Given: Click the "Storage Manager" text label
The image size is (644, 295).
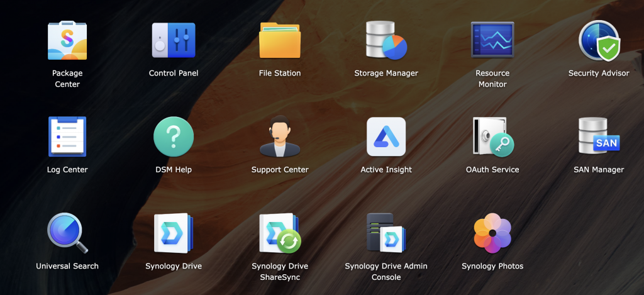Looking at the screenshot, I should click(386, 73).
